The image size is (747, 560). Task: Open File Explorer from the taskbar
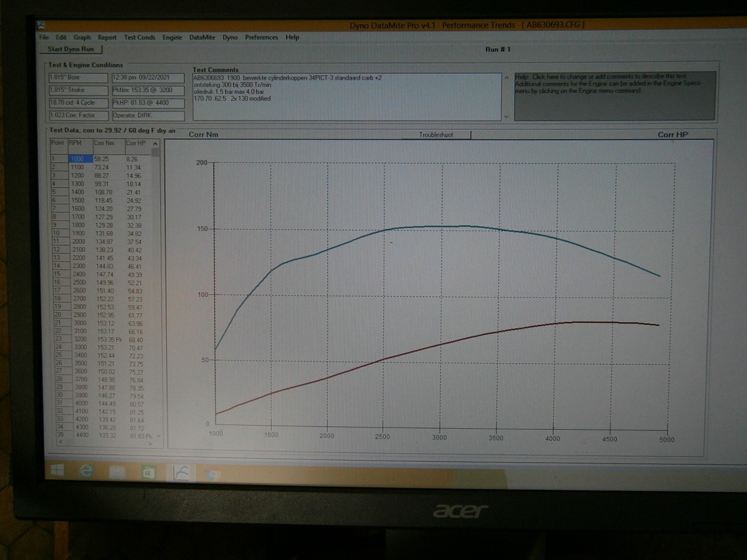pyautogui.click(x=117, y=472)
